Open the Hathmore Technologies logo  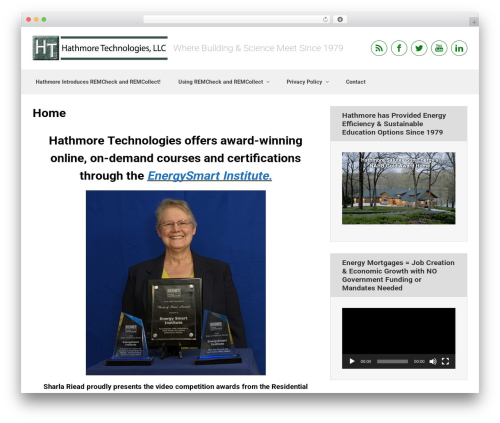(100, 48)
